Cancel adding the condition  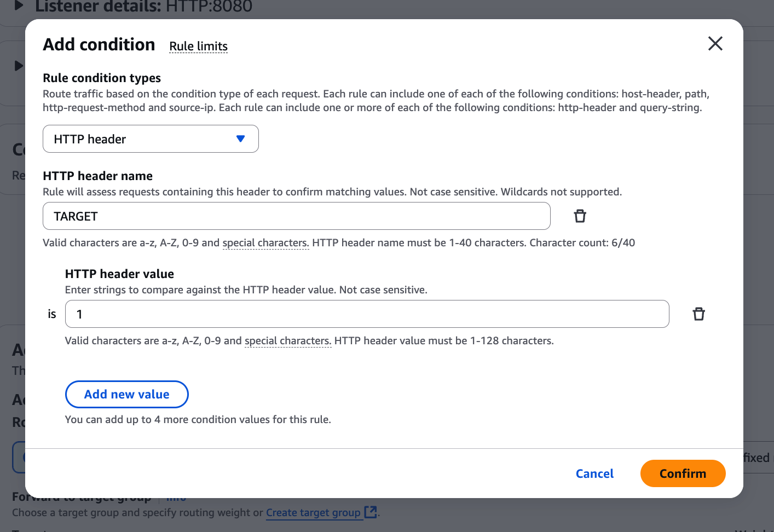[x=594, y=474]
